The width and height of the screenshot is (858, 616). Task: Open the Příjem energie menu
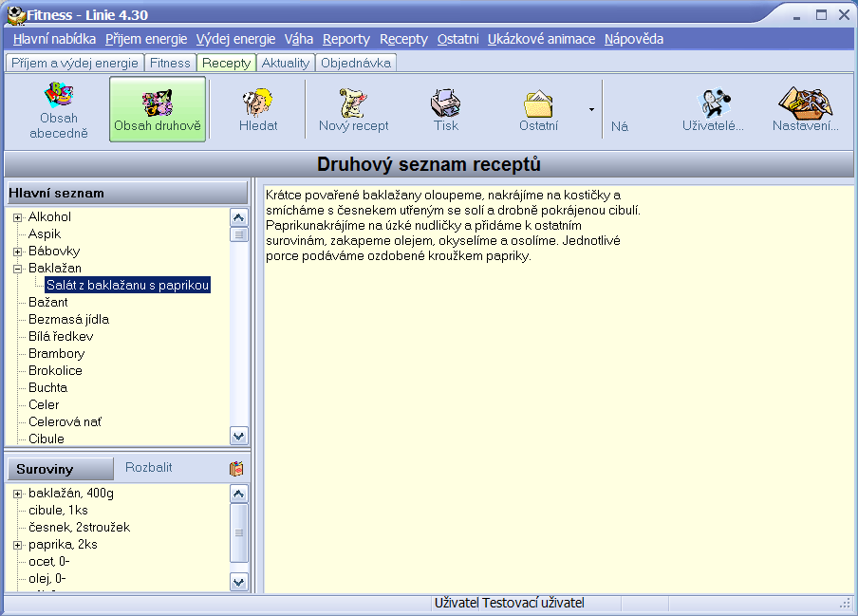click(146, 39)
